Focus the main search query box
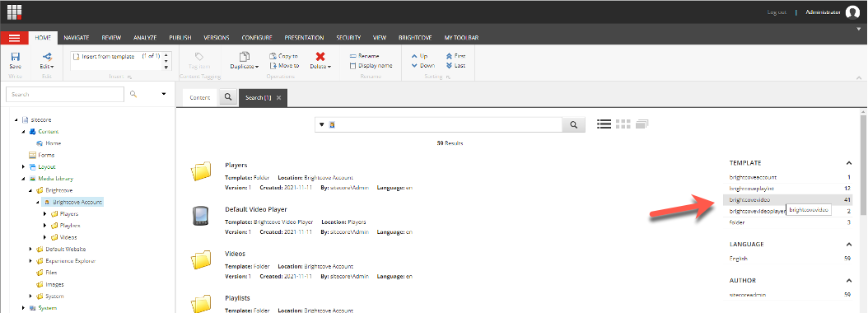 click(448, 124)
